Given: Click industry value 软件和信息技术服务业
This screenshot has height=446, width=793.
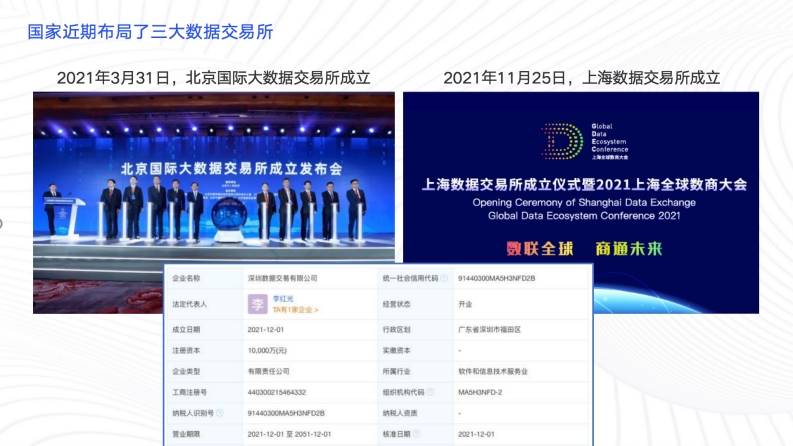Looking at the screenshot, I should pyautogui.click(x=493, y=371).
